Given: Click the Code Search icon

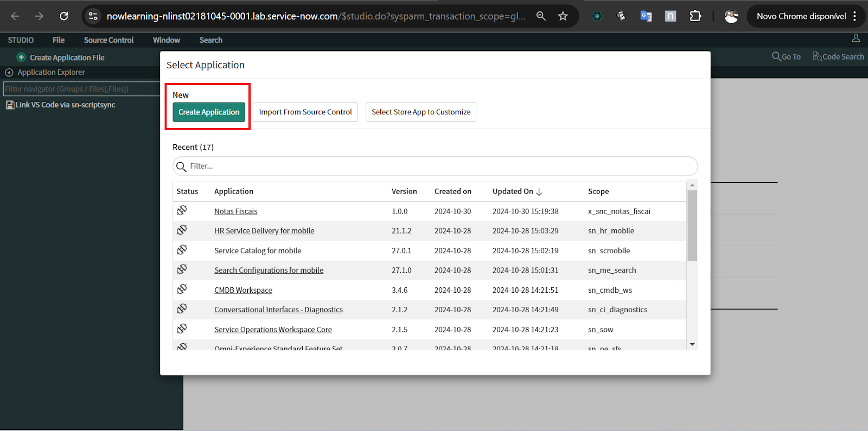Looking at the screenshot, I should click(x=816, y=56).
